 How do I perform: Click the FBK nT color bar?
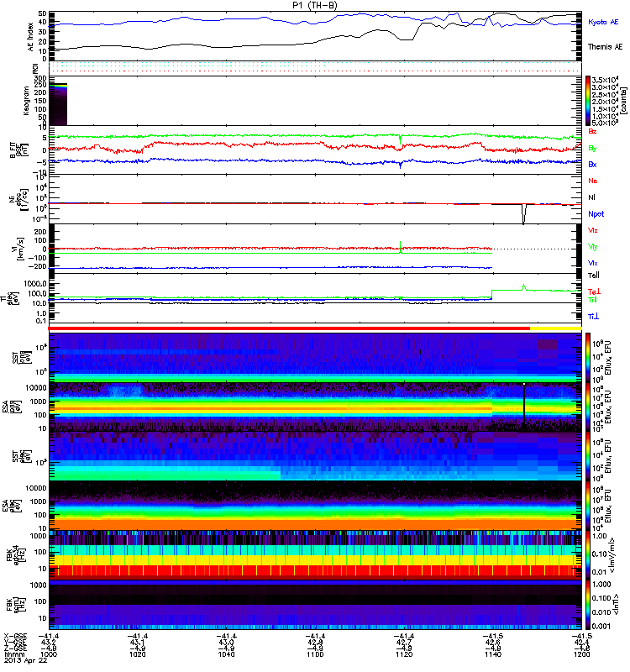tap(588, 604)
